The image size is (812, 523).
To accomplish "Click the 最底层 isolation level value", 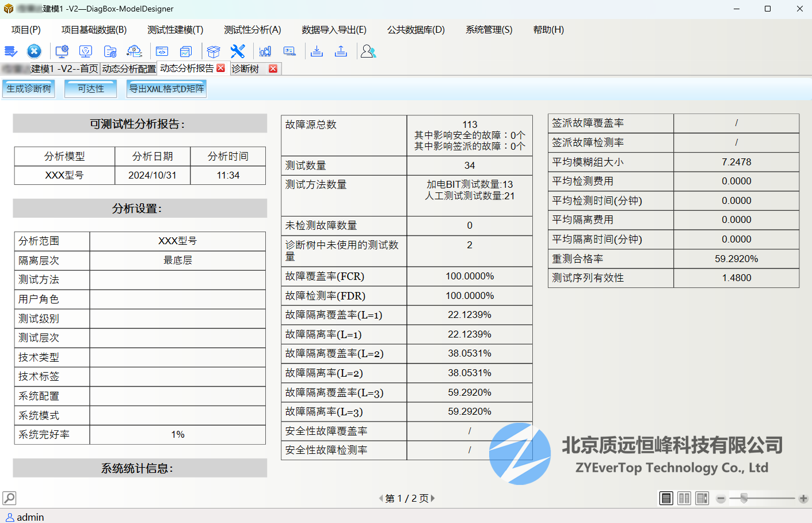I will pos(178,260).
